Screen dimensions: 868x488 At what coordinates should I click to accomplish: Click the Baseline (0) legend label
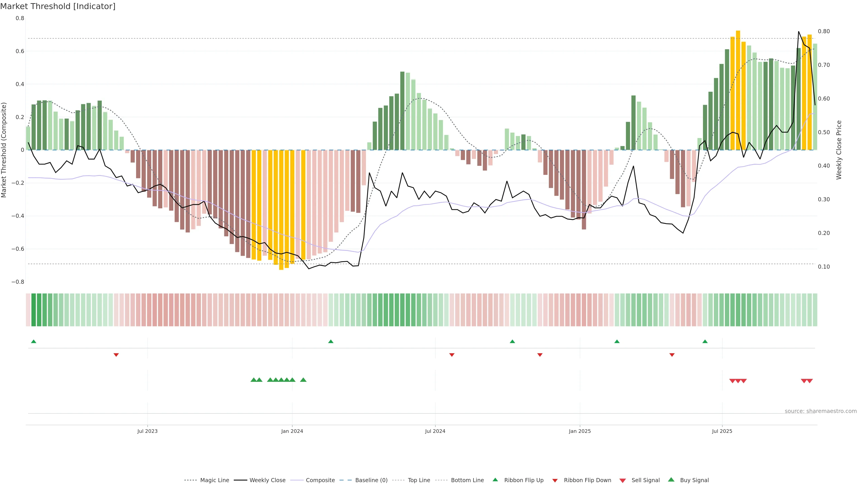coord(371,480)
